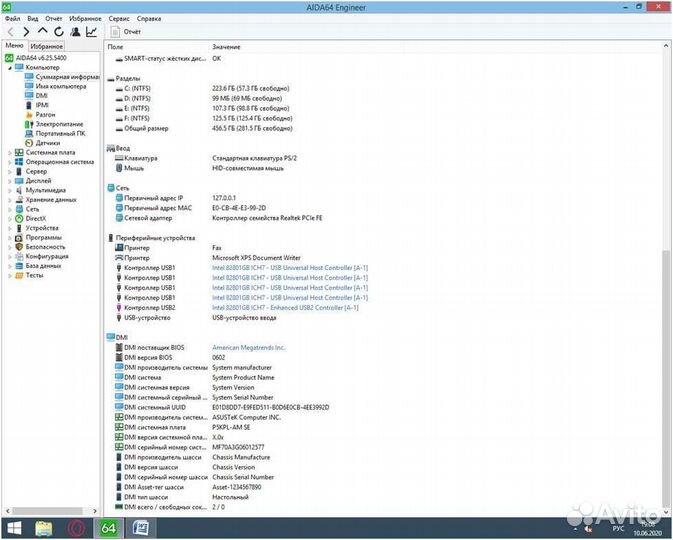Launch Opera from the Windows taskbar
Image resolution: width=673 pixels, height=540 pixels.
click(x=76, y=528)
